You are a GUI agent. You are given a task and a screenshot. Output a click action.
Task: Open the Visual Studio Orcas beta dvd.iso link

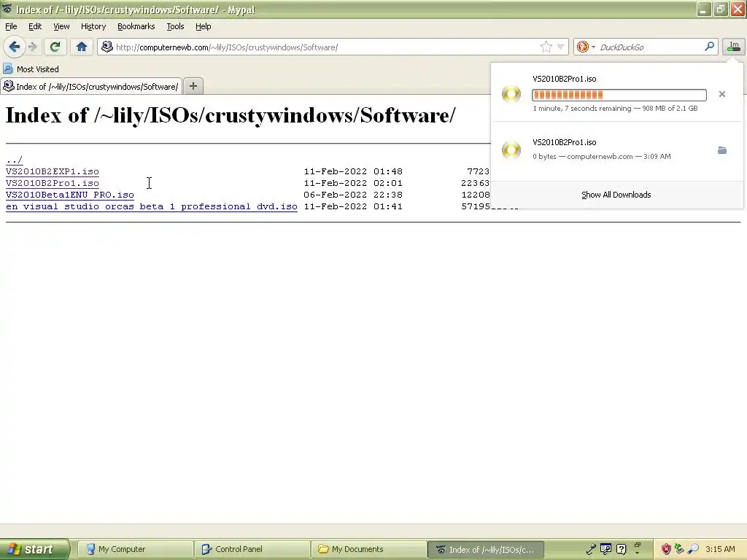(x=152, y=206)
